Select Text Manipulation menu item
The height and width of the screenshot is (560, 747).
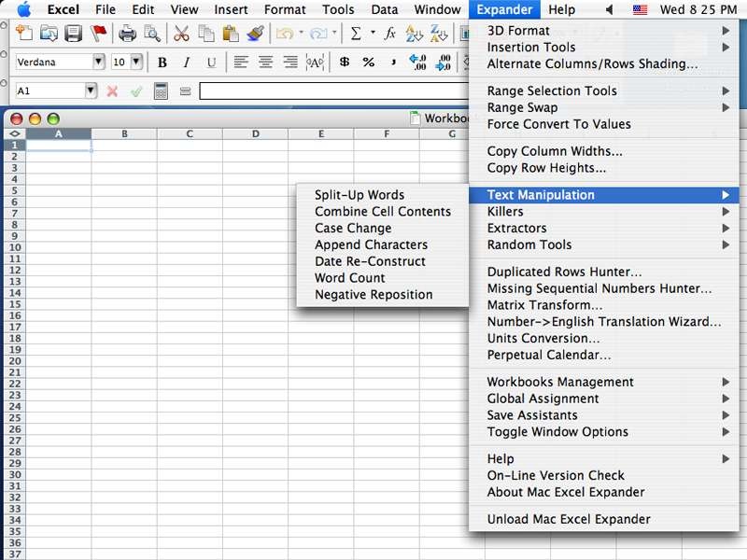(604, 195)
